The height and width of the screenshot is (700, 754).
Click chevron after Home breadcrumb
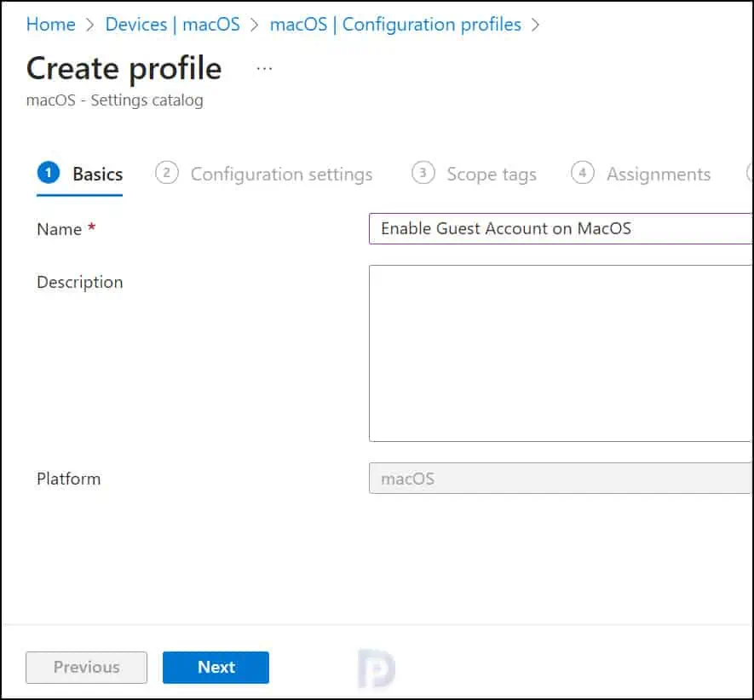[90, 25]
